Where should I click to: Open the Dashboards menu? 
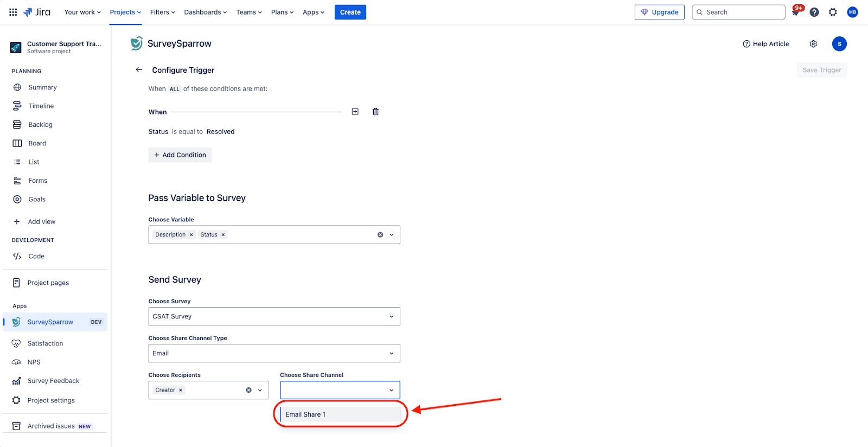coord(205,12)
